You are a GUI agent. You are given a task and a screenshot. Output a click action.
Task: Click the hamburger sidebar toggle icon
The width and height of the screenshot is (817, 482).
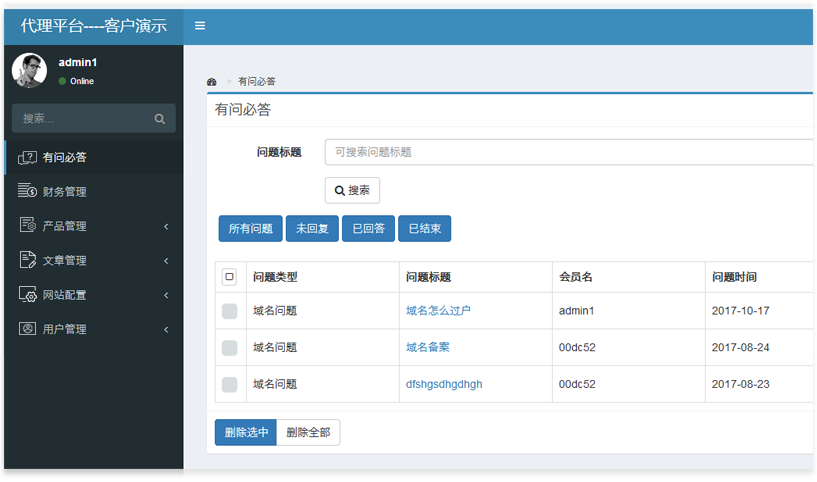coord(200,26)
